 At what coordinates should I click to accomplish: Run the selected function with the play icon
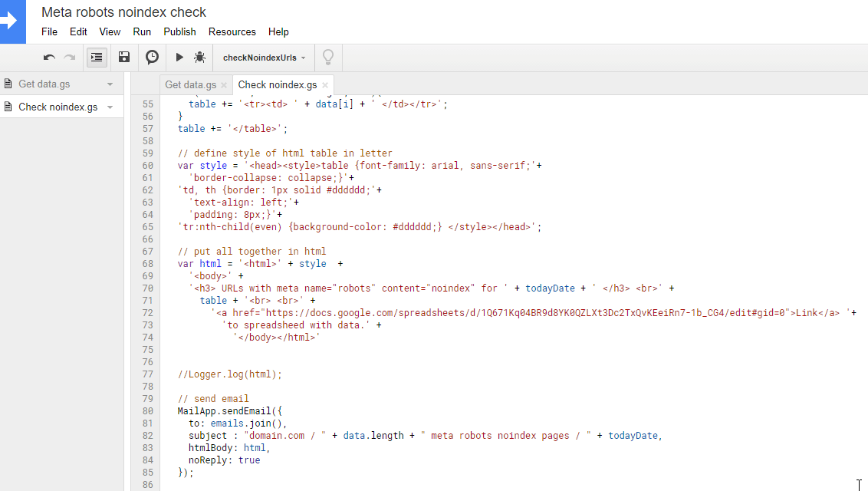[179, 57]
